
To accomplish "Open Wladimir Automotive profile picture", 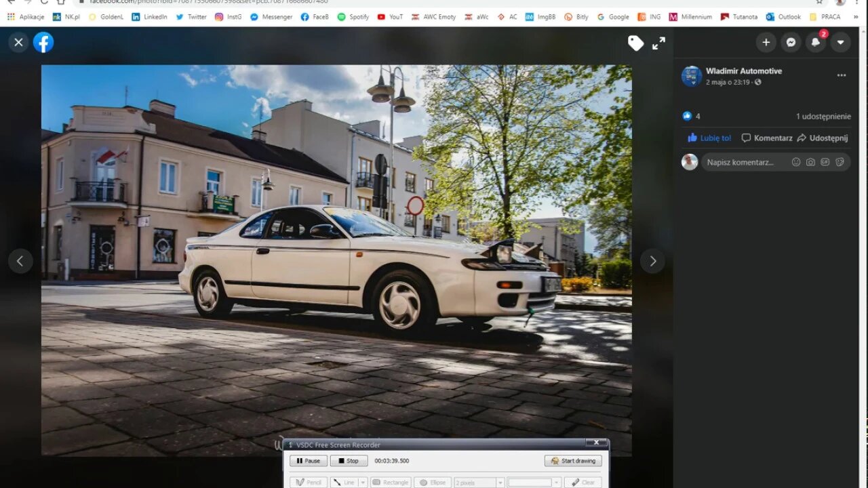I will tap(691, 76).
